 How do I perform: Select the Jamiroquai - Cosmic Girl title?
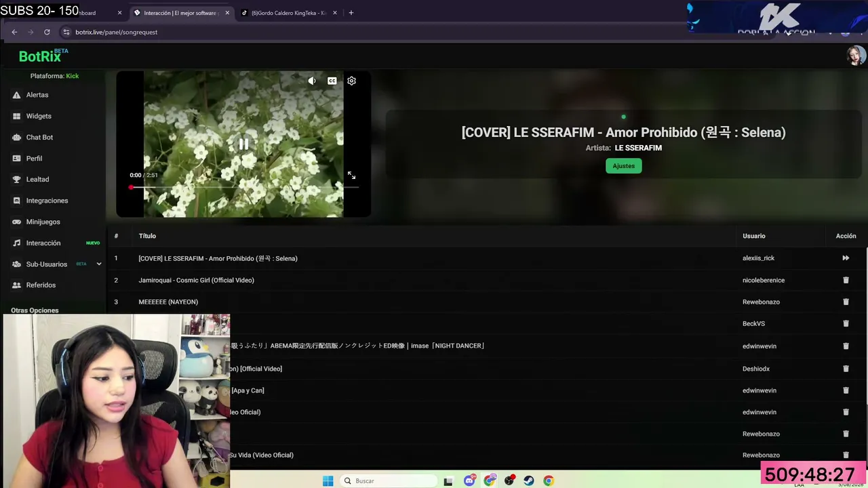coord(196,280)
